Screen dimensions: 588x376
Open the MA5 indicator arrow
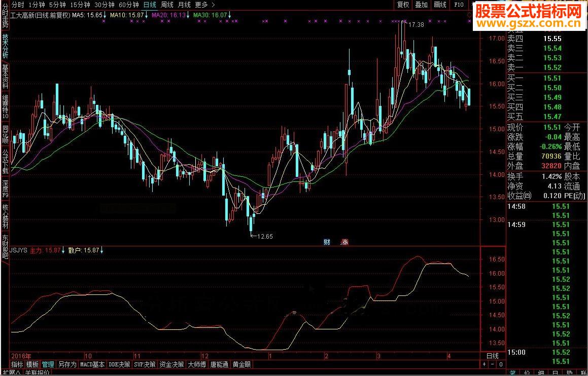pyautogui.click(x=105, y=15)
